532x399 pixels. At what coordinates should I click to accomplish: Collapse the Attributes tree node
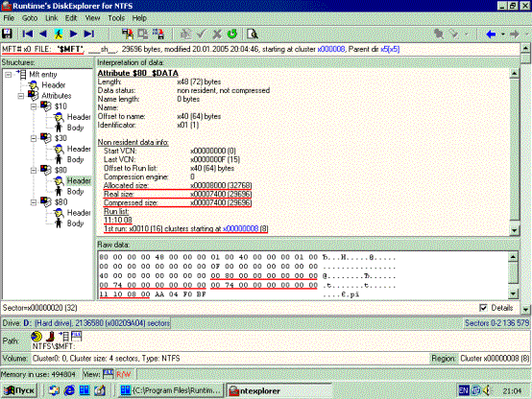(21, 96)
